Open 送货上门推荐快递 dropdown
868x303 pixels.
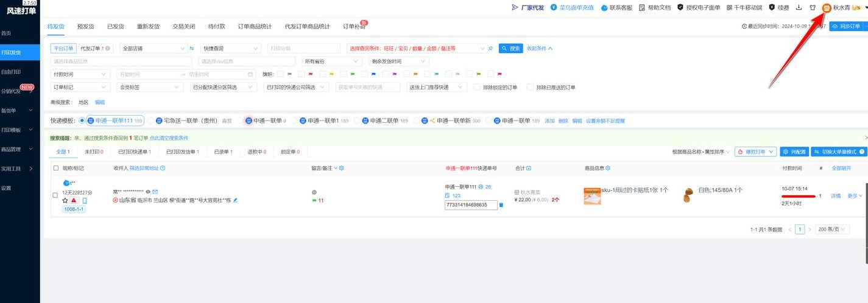coord(437,87)
